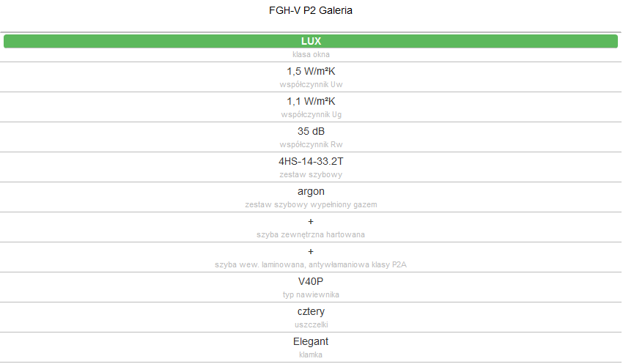Click the typ nawiewnika label

click(x=311, y=294)
